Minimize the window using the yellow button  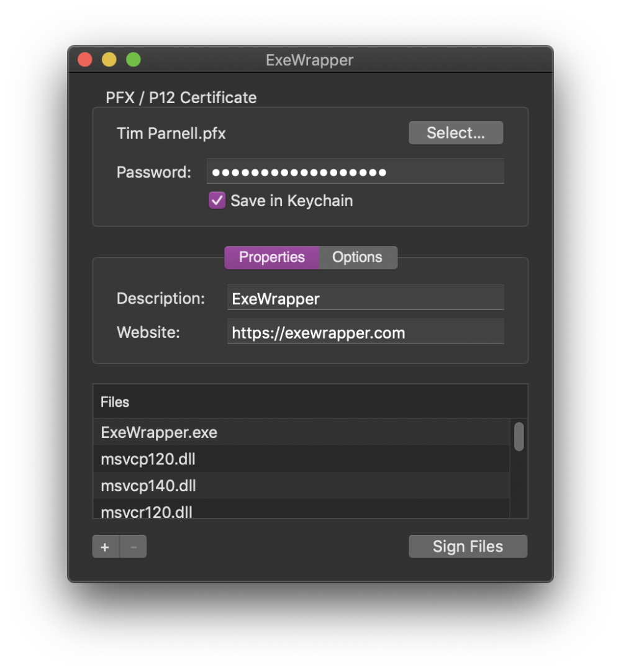(x=109, y=60)
